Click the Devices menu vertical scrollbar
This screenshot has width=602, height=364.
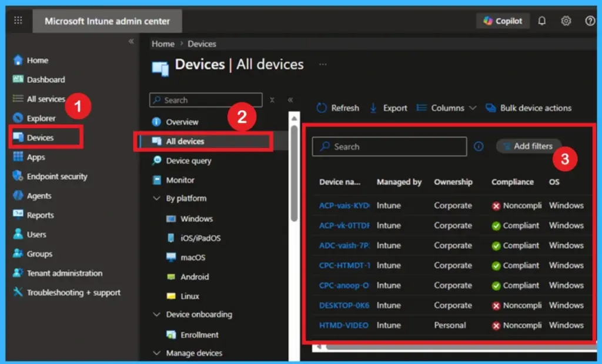pos(294,176)
